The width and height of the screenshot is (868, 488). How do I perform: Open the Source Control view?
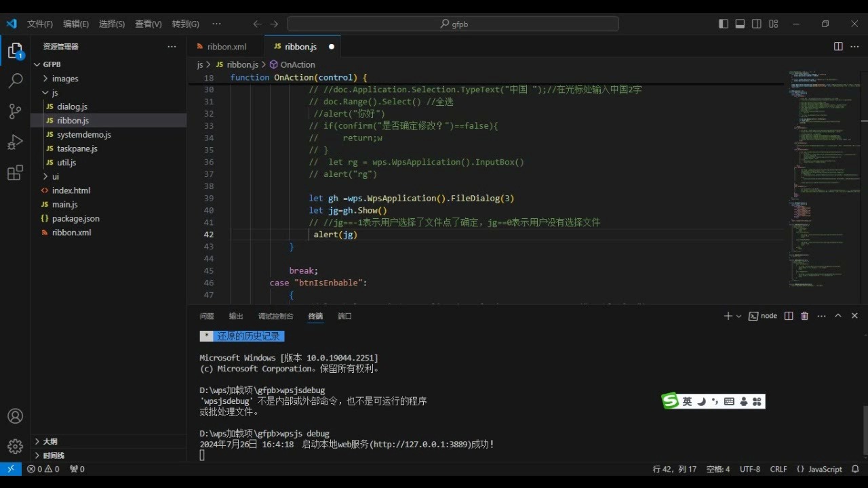[15, 111]
